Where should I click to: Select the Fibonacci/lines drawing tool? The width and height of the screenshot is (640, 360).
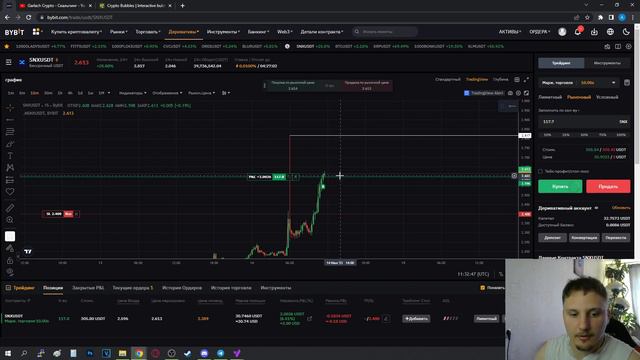[x=10, y=131]
